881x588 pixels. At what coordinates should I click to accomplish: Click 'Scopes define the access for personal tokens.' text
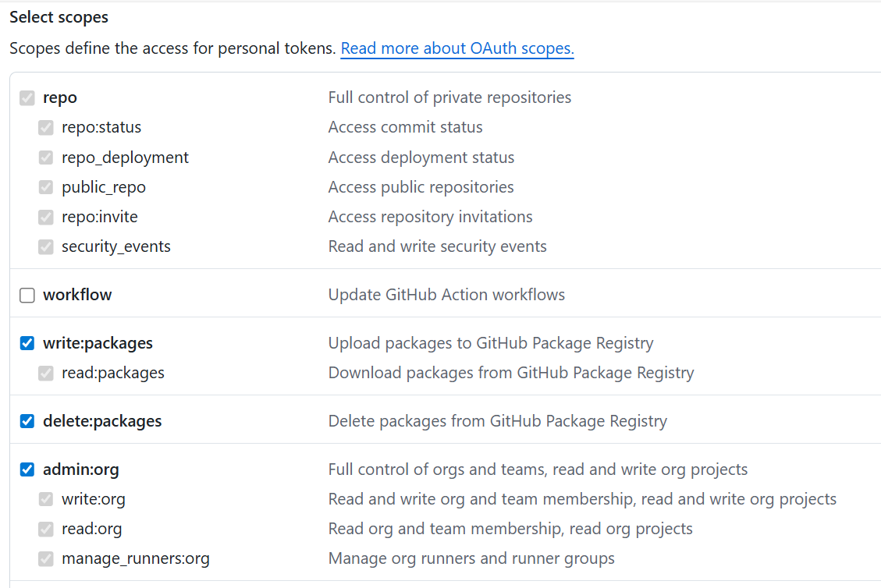172,48
